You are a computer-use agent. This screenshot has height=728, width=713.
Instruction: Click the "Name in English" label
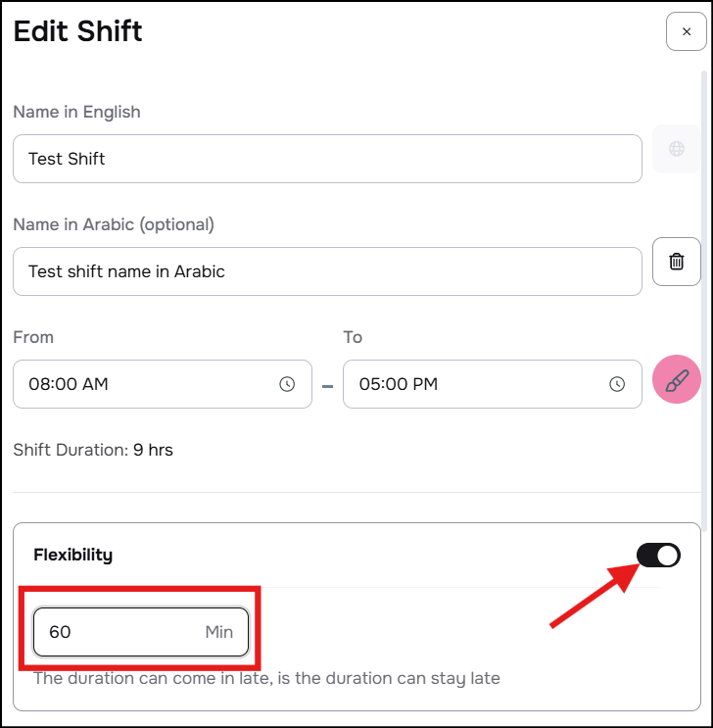[x=76, y=112]
